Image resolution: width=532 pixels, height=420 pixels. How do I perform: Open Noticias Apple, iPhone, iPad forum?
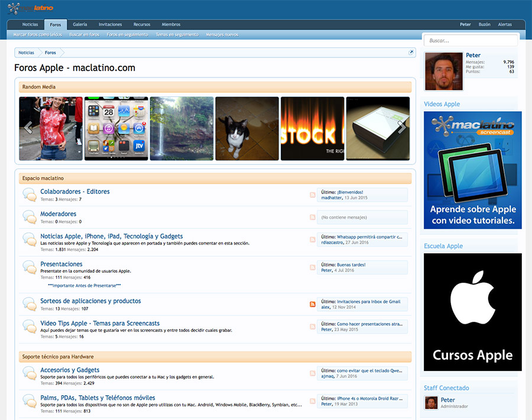(112, 236)
